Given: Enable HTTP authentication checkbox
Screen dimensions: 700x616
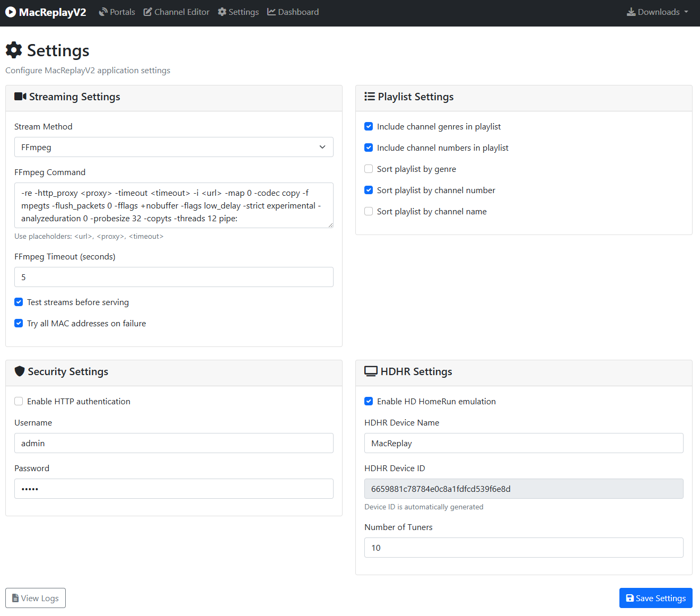Looking at the screenshot, I should point(19,401).
